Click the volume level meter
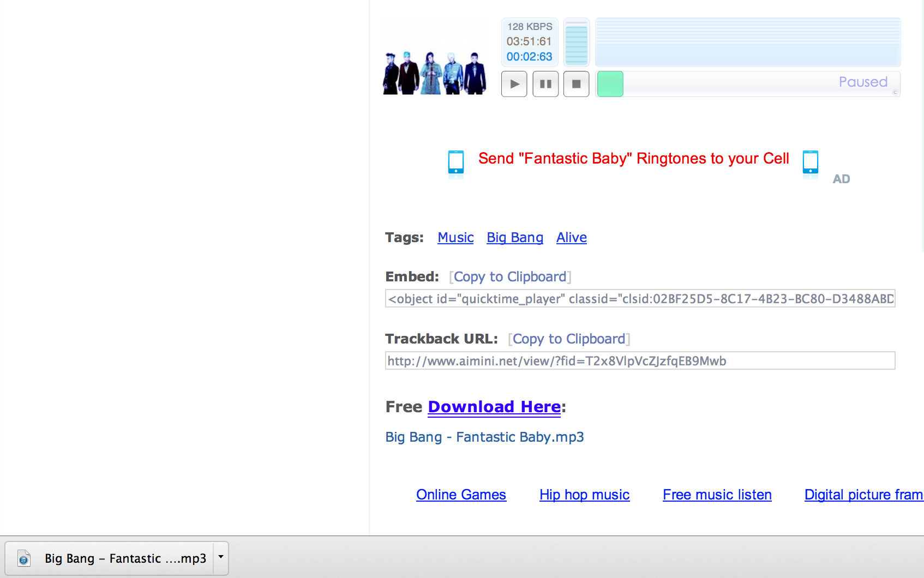The height and width of the screenshot is (578, 924). 576,43
